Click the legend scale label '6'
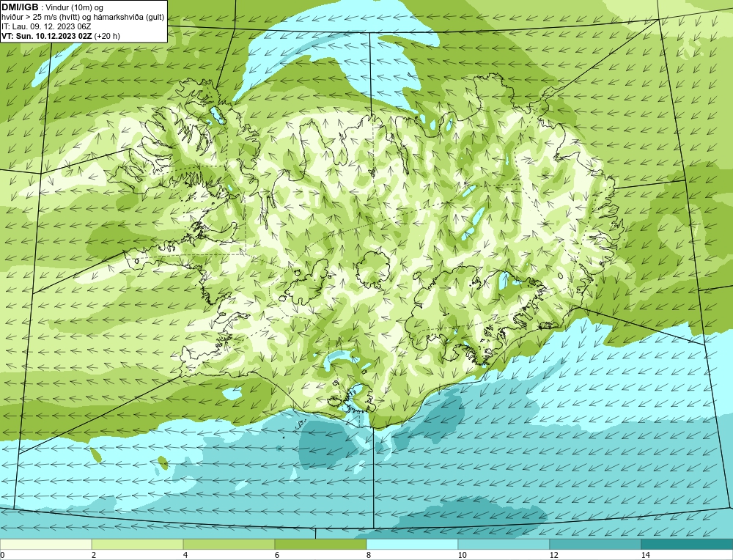The height and width of the screenshot is (560, 733). [x=277, y=555]
